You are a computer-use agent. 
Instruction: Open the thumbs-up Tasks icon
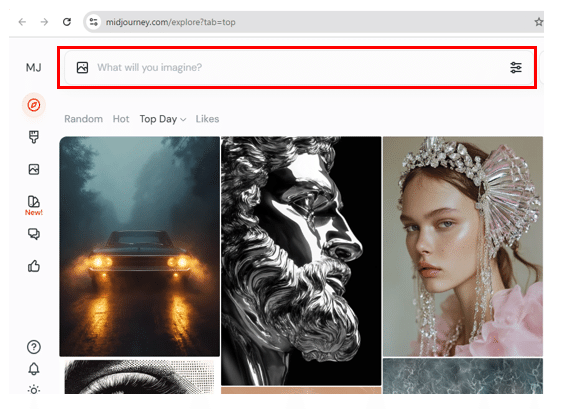tap(34, 266)
